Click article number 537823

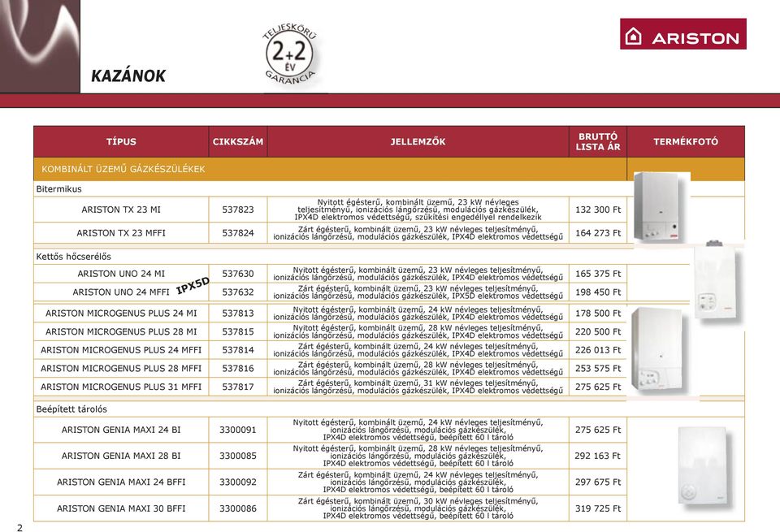pyautogui.click(x=238, y=210)
